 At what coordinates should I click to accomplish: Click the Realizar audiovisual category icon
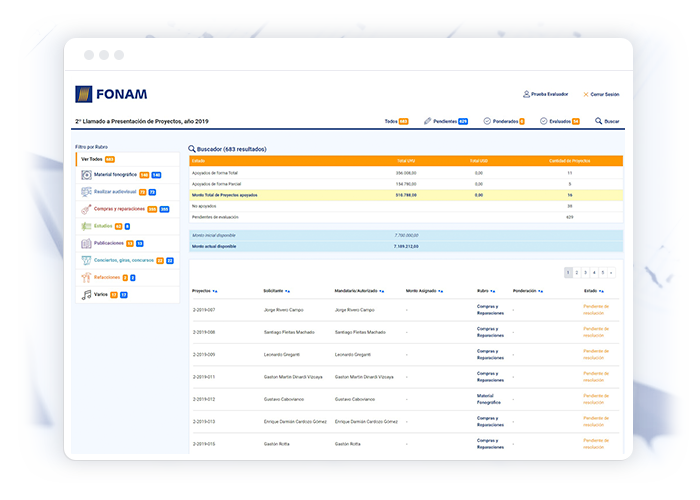(x=87, y=192)
